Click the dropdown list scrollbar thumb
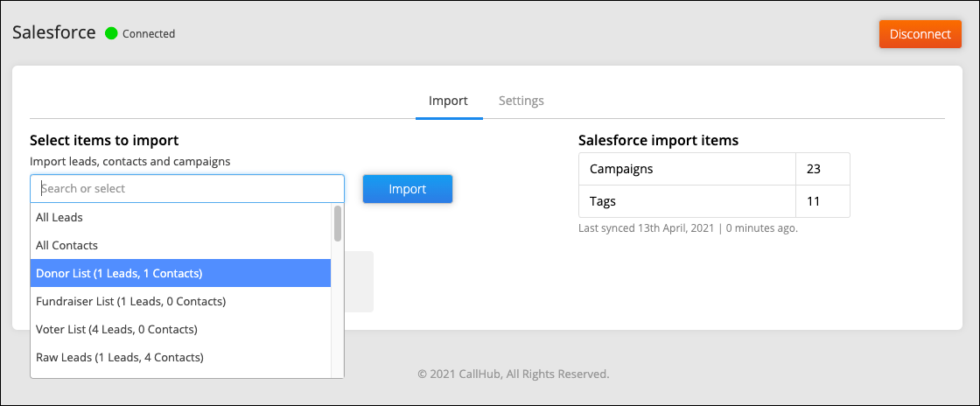The width and height of the screenshot is (980, 406). [x=338, y=223]
